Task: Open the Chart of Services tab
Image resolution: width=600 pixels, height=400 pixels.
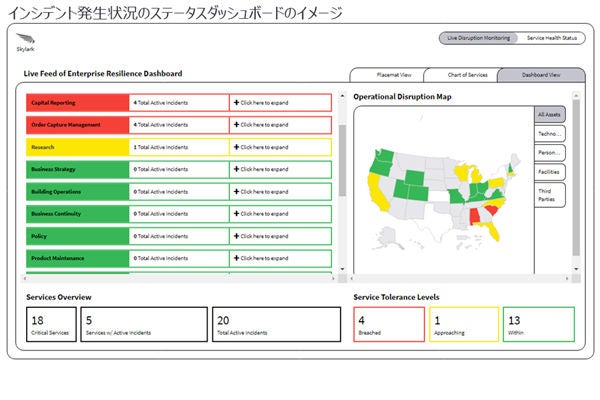Action: (x=460, y=75)
